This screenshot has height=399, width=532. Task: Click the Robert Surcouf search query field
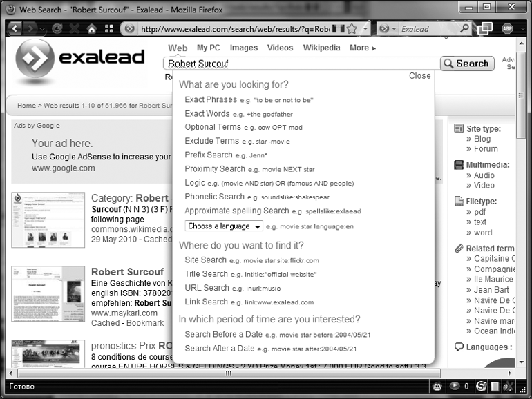tap(301, 64)
